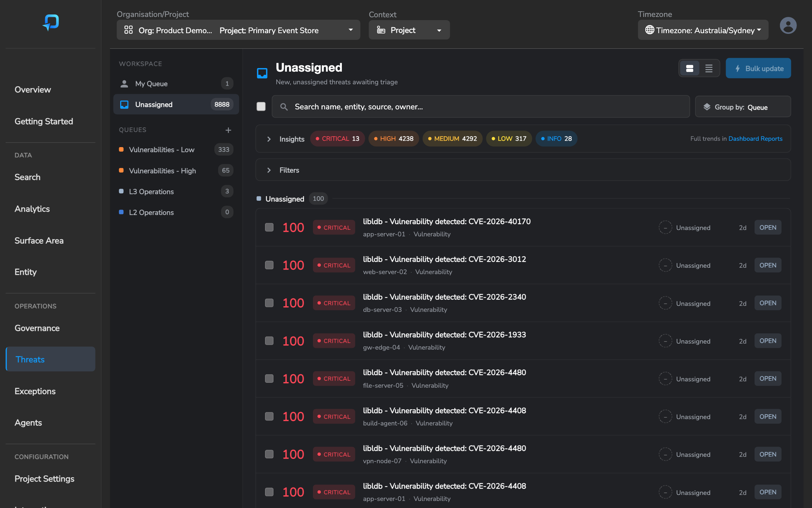The height and width of the screenshot is (508, 812).
Task: Click the Unassigned inbox heading icon
Action: [x=262, y=73]
